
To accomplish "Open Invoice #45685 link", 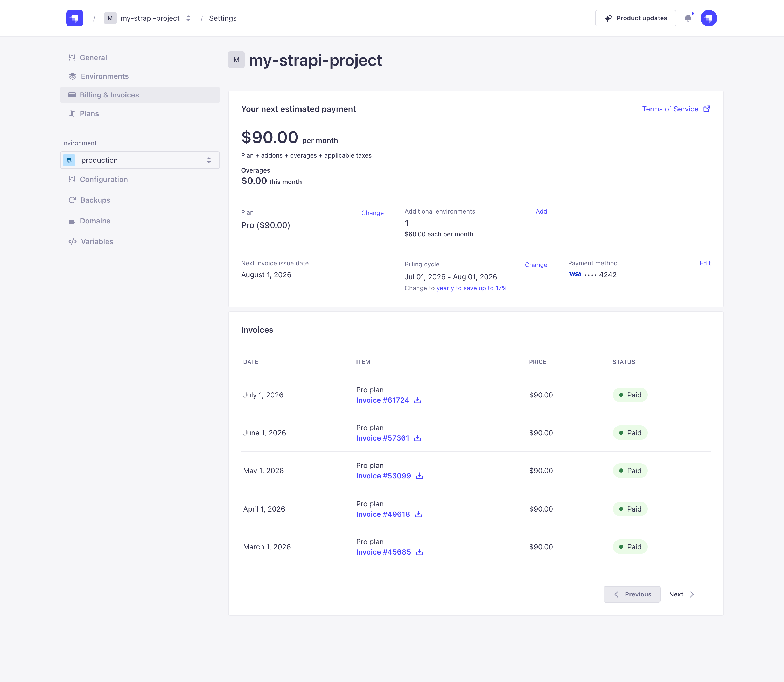I will point(383,552).
